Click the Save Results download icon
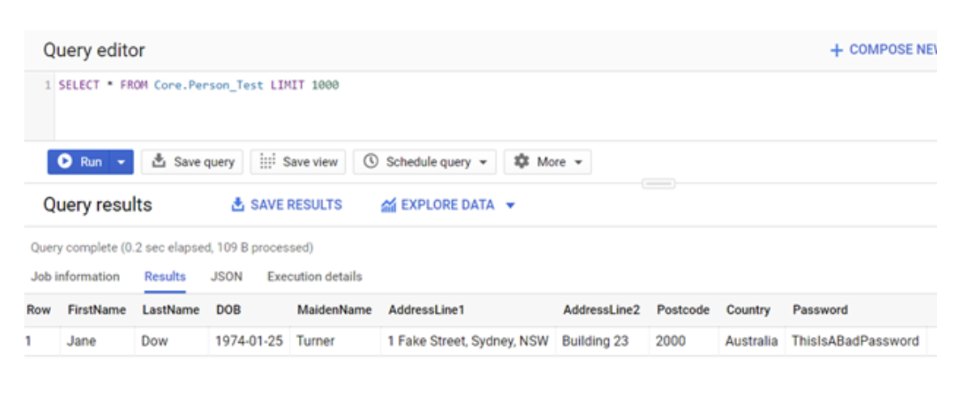Image resolution: width=980 pixels, height=394 pixels. pos(238,205)
